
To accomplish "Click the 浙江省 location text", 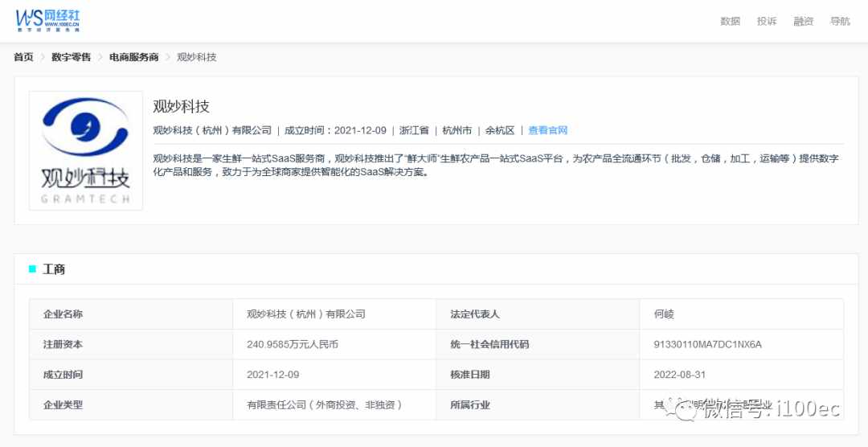I will pyautogui.click(x=414, y=131).
